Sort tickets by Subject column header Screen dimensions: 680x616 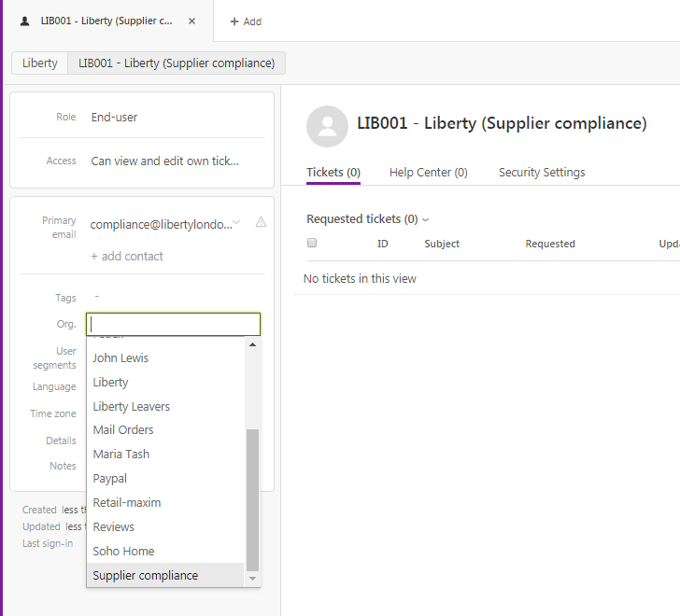click(x=442, y=244)
